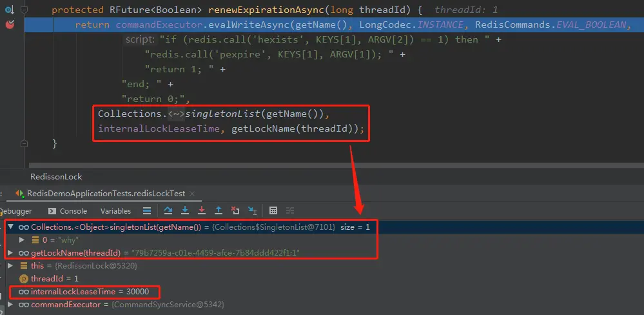Screen dimensions: 644x315
Task: Click evalWriteAsync call on highlighted line
Action: coord(249,25)
